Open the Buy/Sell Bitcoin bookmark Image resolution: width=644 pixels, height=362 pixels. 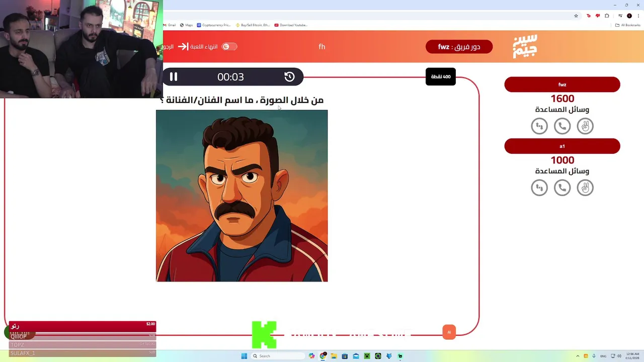click(253, 25)
